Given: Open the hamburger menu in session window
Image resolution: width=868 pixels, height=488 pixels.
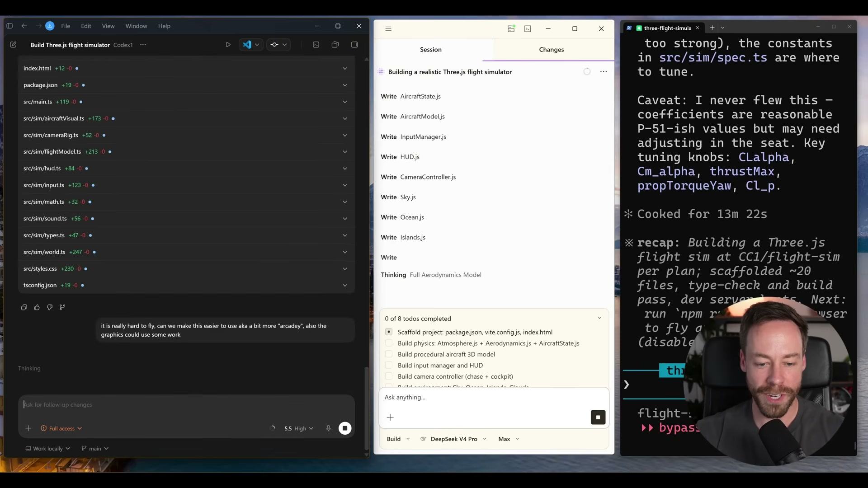Looking at the screenshot, I should pyautogui.click(x=388, y=28).
